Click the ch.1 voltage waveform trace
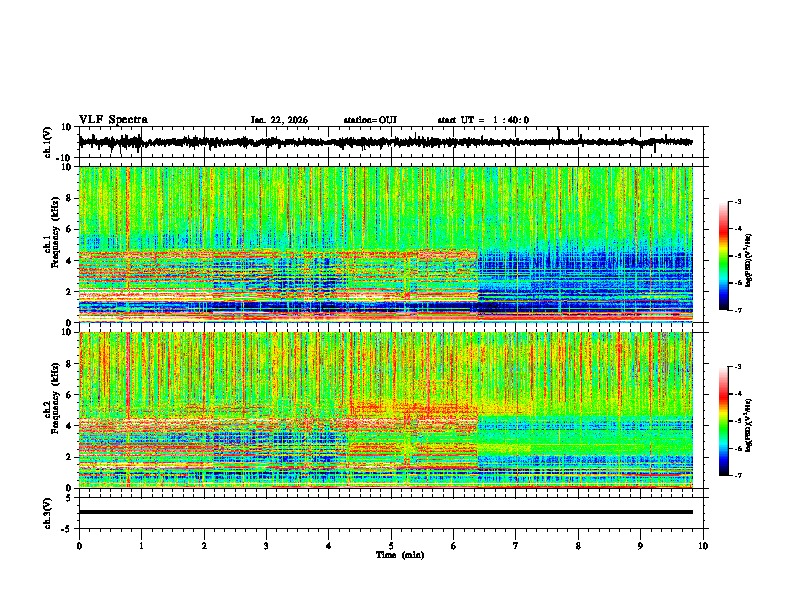The height and width of the screenshot is (612, 792). (385, 142)
